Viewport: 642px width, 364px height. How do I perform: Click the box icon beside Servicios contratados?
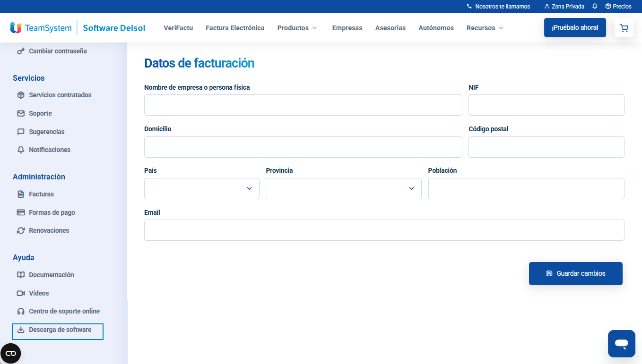(x=21, y=95)
